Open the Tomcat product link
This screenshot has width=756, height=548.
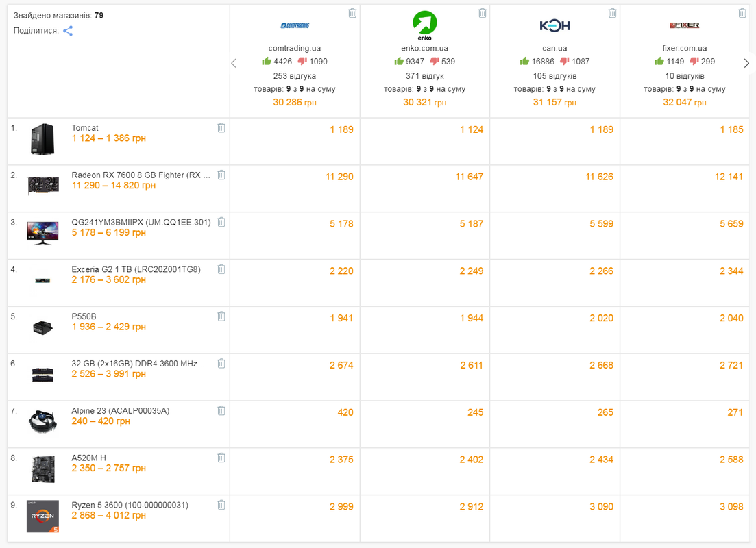click(85, 127)
